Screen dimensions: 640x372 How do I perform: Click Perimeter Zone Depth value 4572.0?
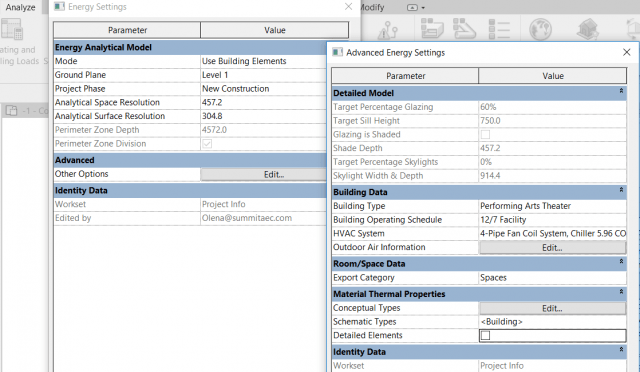point(263,130)
